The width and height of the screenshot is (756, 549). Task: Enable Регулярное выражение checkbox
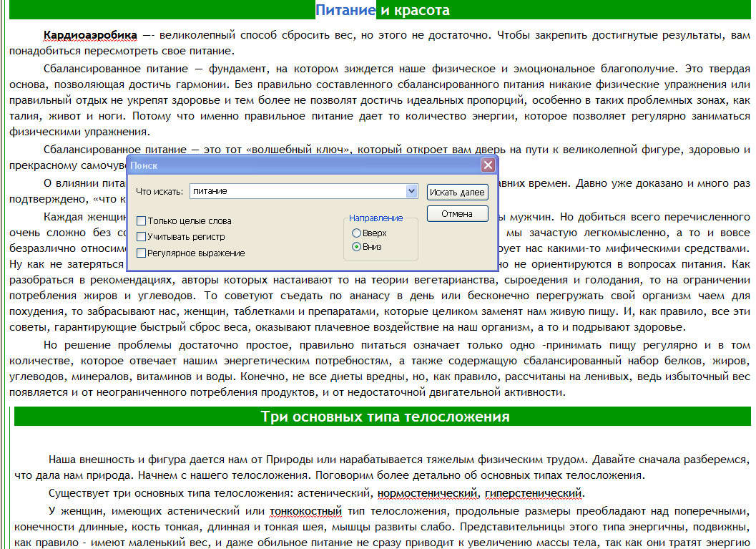tap(142, 253)
